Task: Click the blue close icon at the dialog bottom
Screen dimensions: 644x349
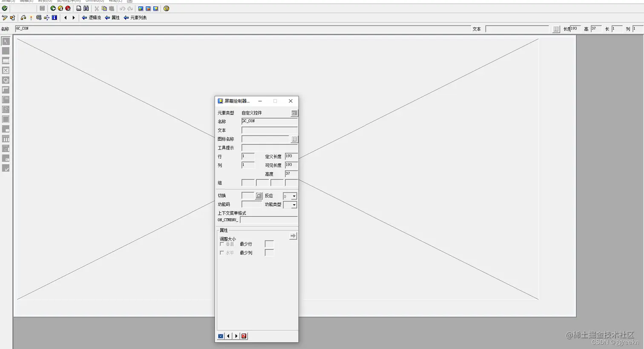Action: pyautogui.click(x=221, y=336)
